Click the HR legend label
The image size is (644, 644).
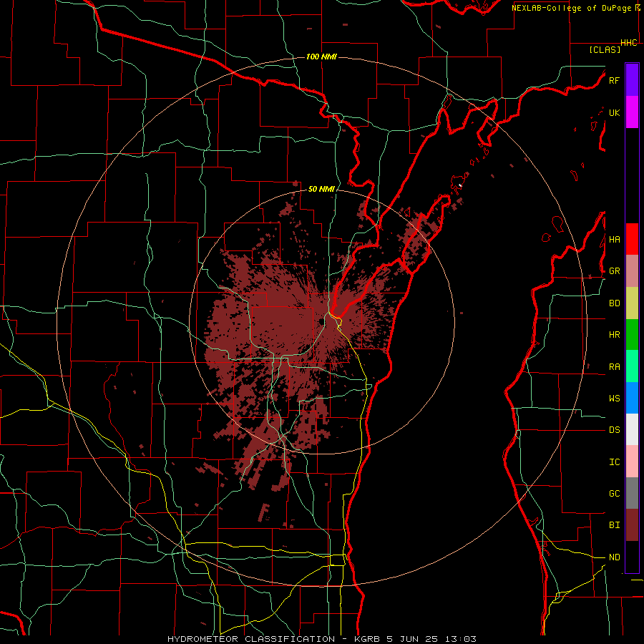click(614, 335)
